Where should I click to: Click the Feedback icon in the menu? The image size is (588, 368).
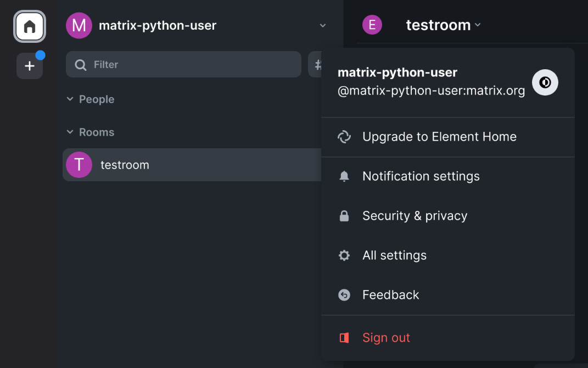344,294
